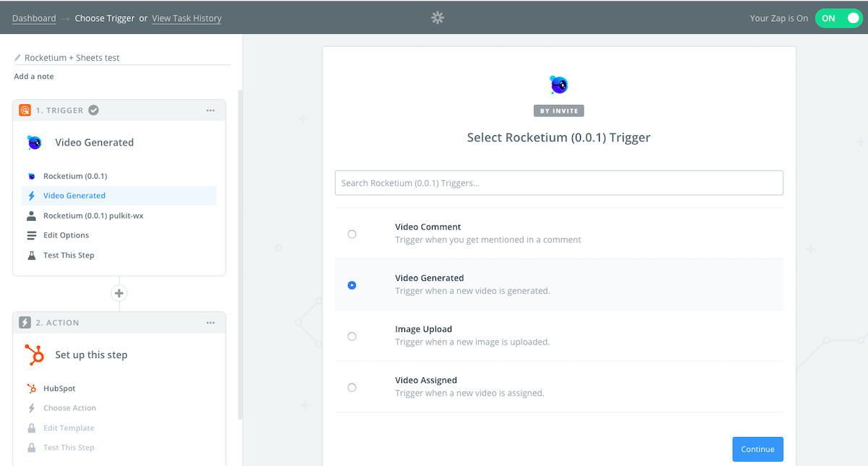Viewport: 868px width, 466px height.
Task: Click the Rocketium logo above By Invite badge
Action: tap(558, 85)
